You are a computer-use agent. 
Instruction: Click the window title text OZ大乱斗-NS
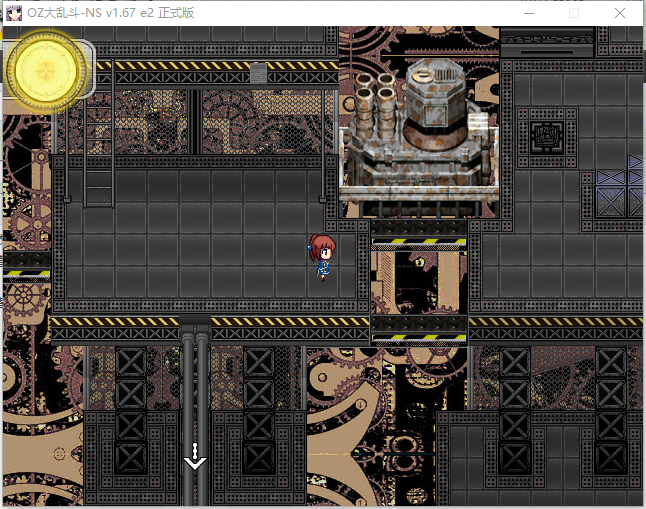64,13
